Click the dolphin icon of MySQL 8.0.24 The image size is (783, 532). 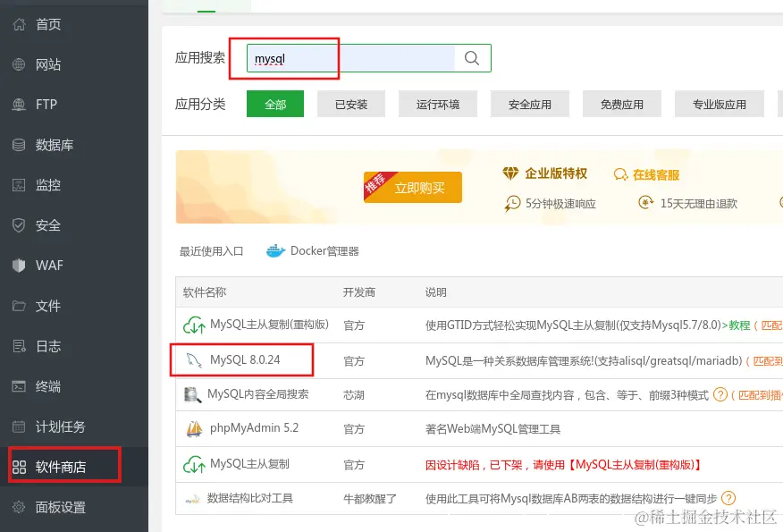pos(194,360)
